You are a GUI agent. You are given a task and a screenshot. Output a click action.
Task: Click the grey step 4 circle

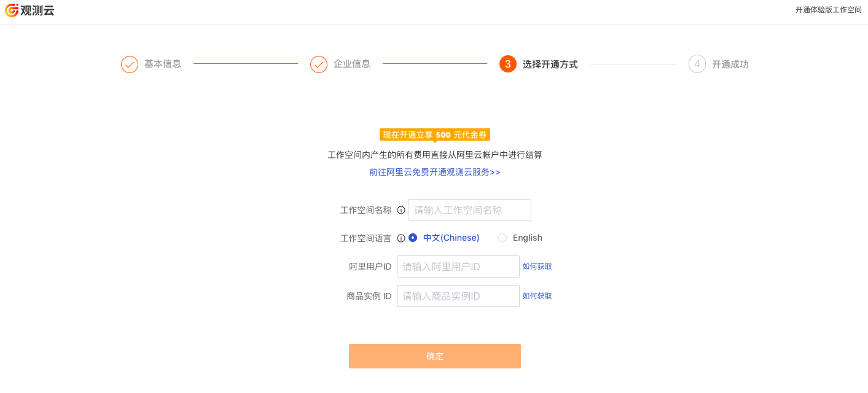pyautogui.click(x=697, y=64)
